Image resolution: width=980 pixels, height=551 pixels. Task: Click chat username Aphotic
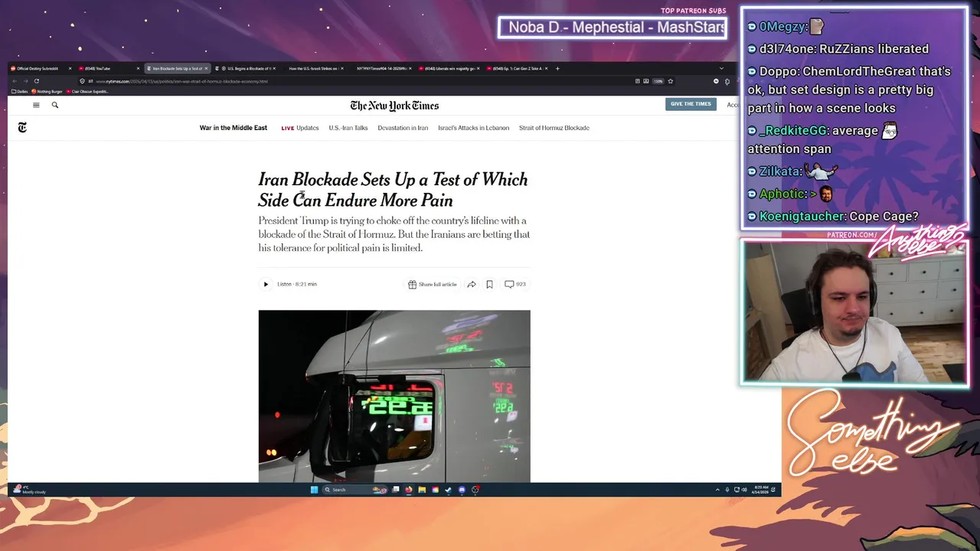[x=782, y=194]
